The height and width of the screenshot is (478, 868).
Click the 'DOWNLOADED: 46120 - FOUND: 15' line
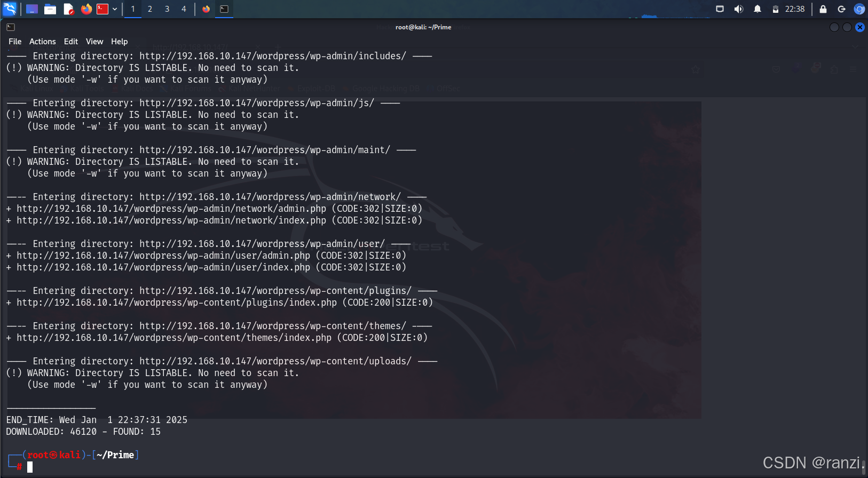83,432
